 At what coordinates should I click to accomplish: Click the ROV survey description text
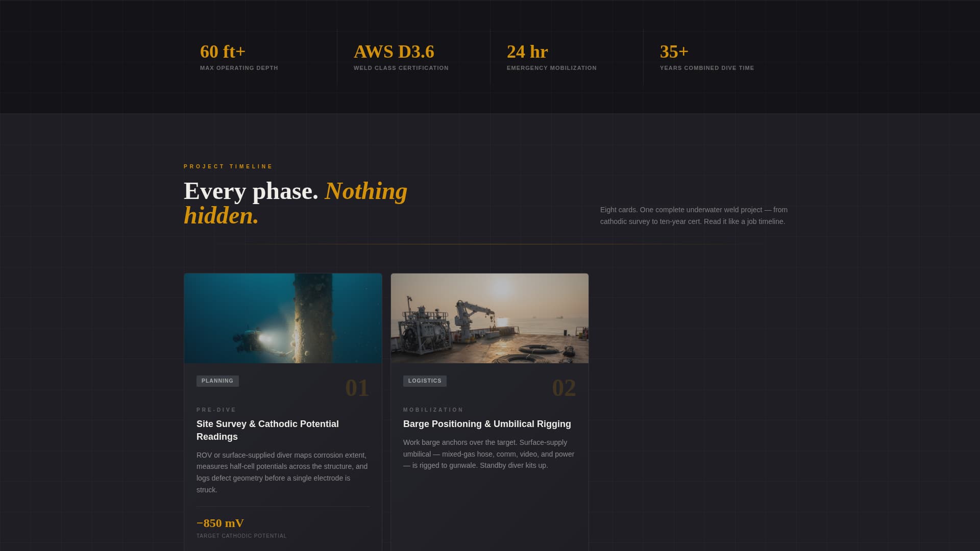[282, 472]
